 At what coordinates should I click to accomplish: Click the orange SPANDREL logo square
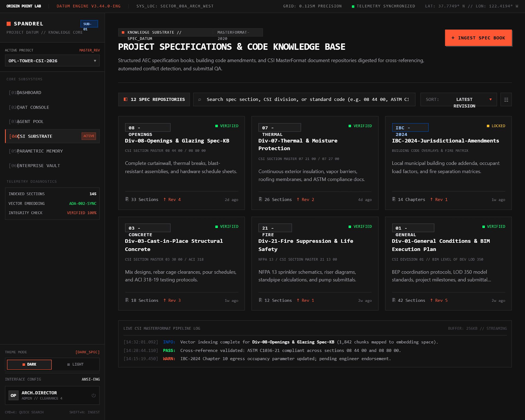click(9, 24)
